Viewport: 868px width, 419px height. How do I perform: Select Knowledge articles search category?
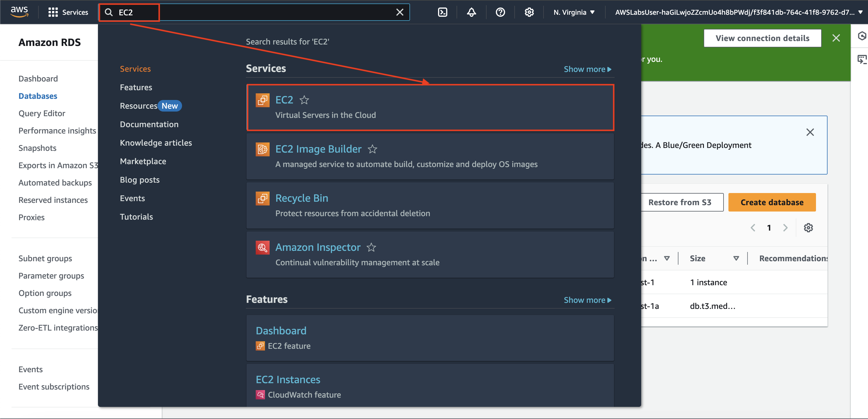pyautogui.click(x=156, y=143)
